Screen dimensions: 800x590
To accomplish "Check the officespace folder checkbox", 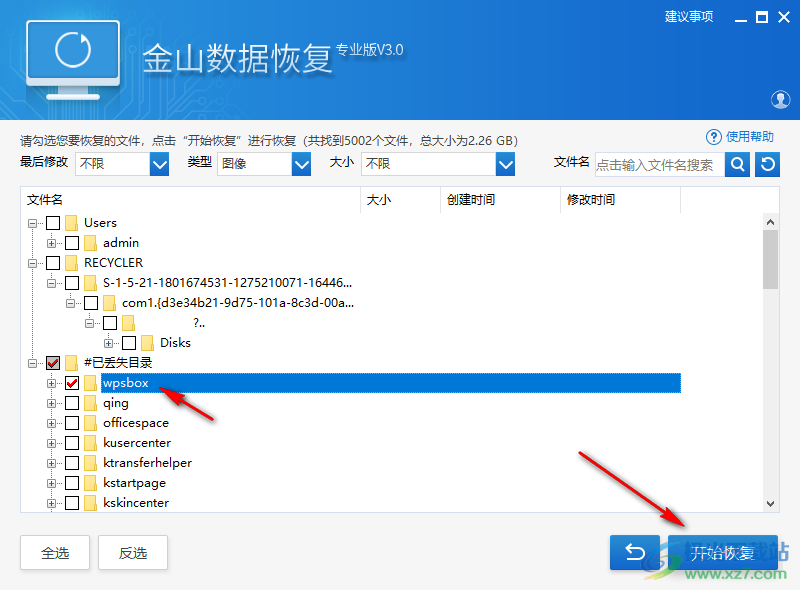I will [x=72, y=423].
